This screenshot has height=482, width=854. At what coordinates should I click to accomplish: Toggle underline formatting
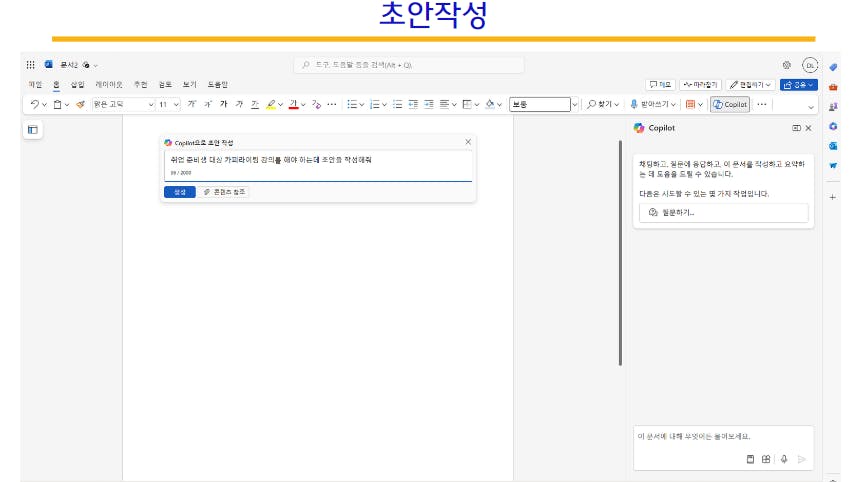tap(254, 104)
